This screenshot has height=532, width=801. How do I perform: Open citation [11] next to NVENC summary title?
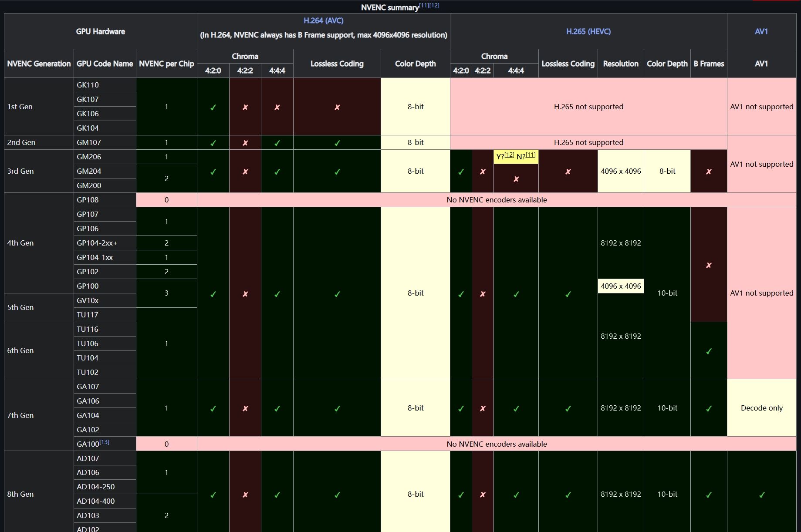[x=424, y=5]
